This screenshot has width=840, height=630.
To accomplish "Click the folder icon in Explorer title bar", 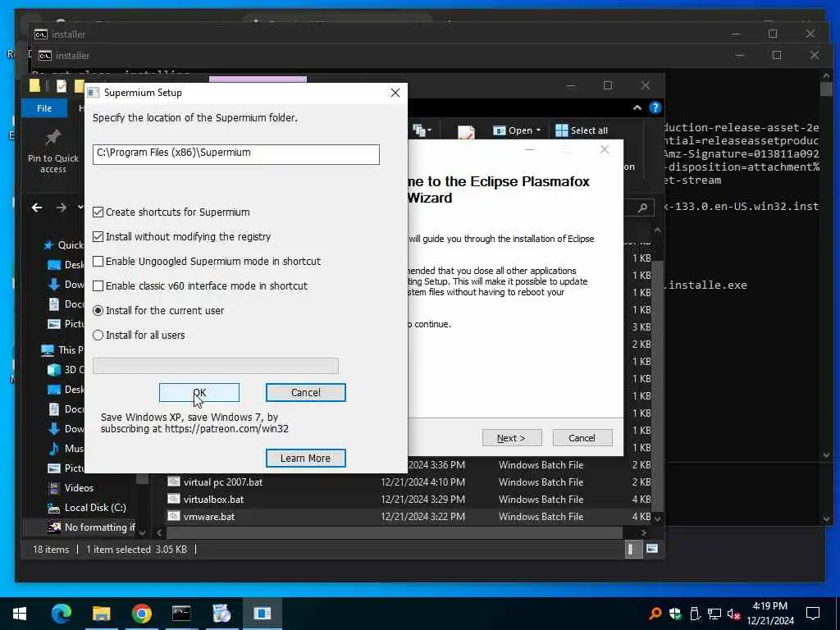I will [34, 85].
